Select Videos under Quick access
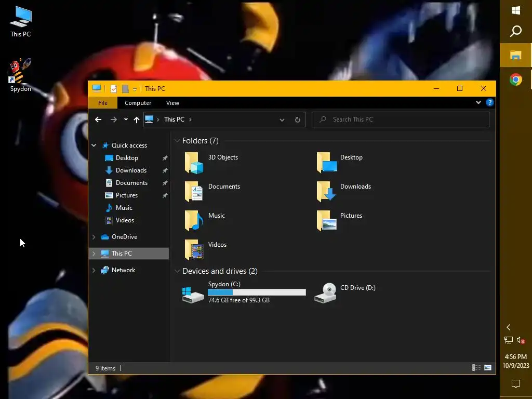The image size is (532, 399). pyautogui.click(x=125, y=220)
